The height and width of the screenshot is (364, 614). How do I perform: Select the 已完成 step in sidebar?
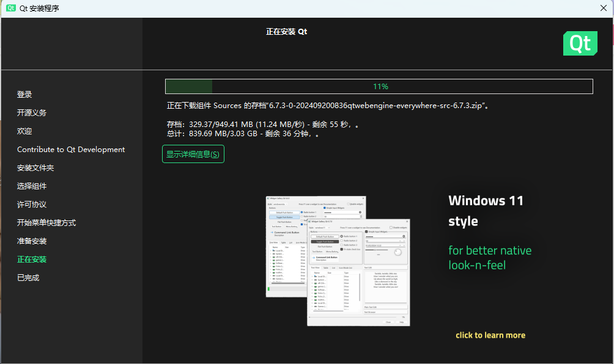[x=28, y=278]
